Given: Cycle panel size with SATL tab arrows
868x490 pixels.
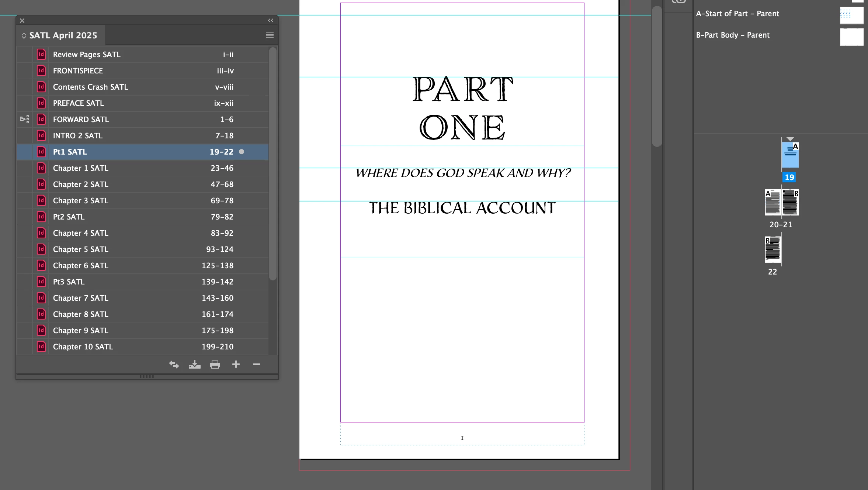Looking at the screenshot, I should pyautogui.click(x=24, y=36).
